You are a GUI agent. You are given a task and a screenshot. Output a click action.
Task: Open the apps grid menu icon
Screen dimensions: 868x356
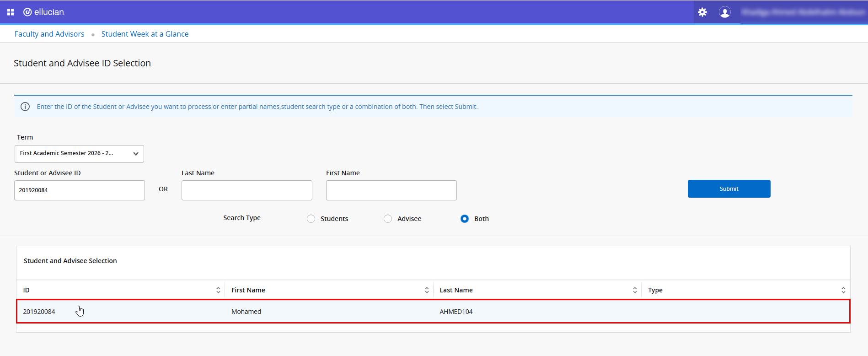11,12
